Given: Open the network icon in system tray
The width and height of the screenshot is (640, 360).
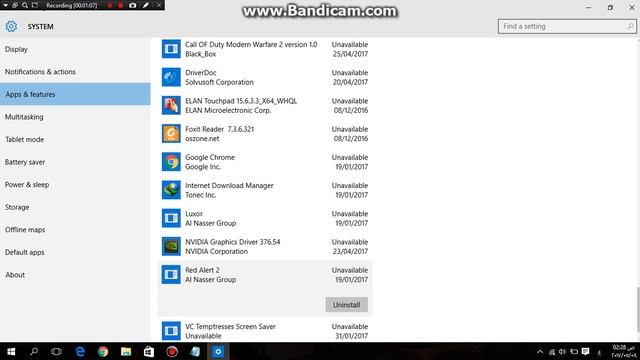Looking at the screenshot, I should [x=552, y=351].
